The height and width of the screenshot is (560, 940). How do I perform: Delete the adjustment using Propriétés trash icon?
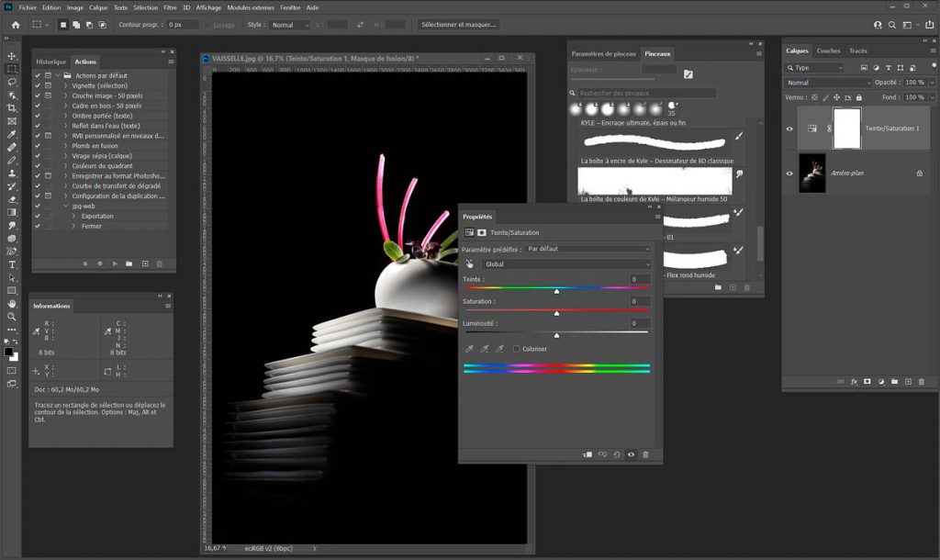pos(645,454)
